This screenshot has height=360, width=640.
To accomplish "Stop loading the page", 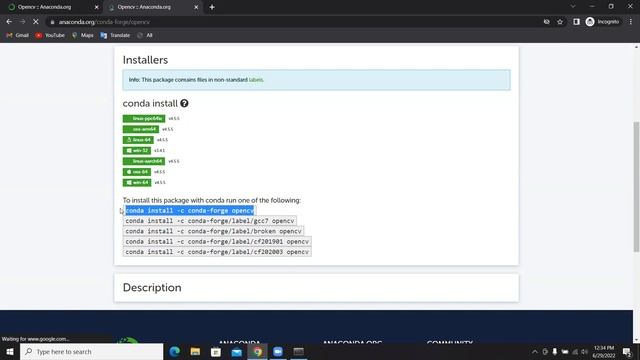I will click(x=36, y=22).
